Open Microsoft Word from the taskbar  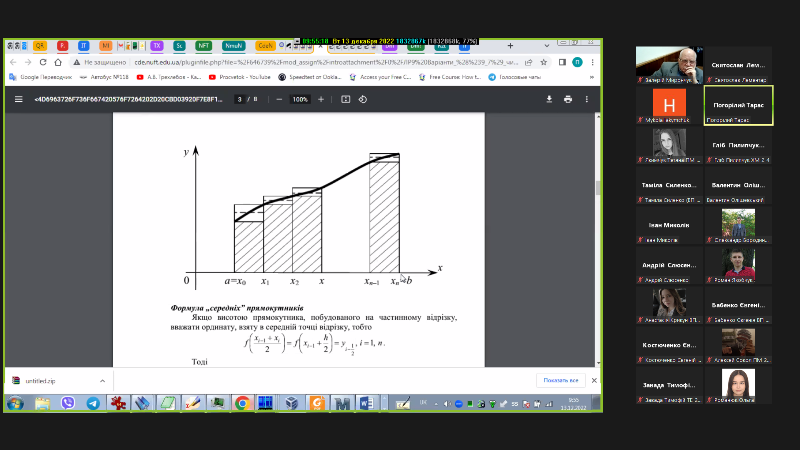coord(364,403)
